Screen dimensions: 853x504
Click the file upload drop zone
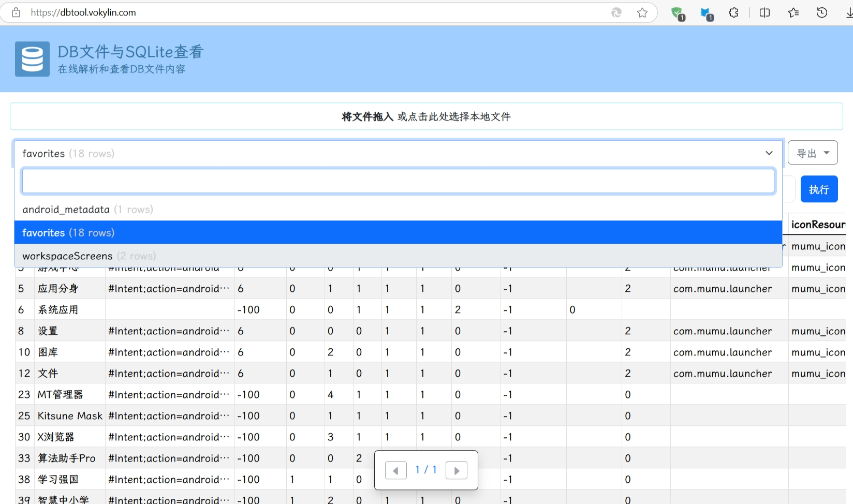click(426, 116)
